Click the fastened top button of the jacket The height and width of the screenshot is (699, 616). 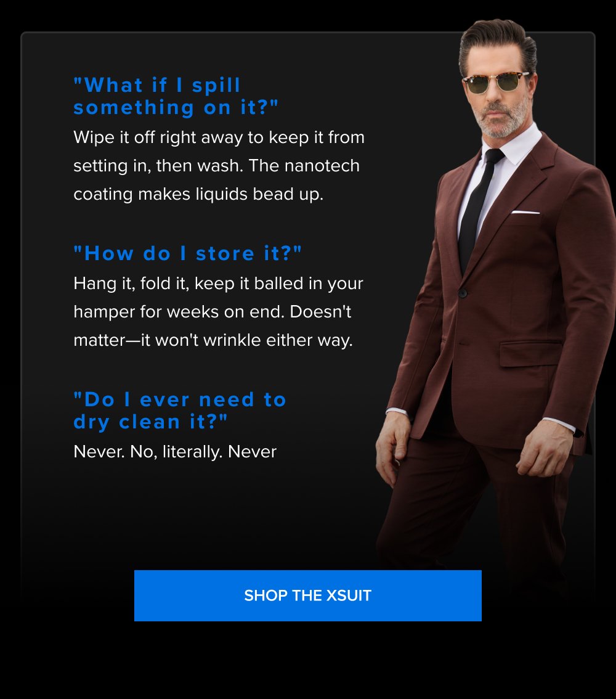[x=463, y=293]
